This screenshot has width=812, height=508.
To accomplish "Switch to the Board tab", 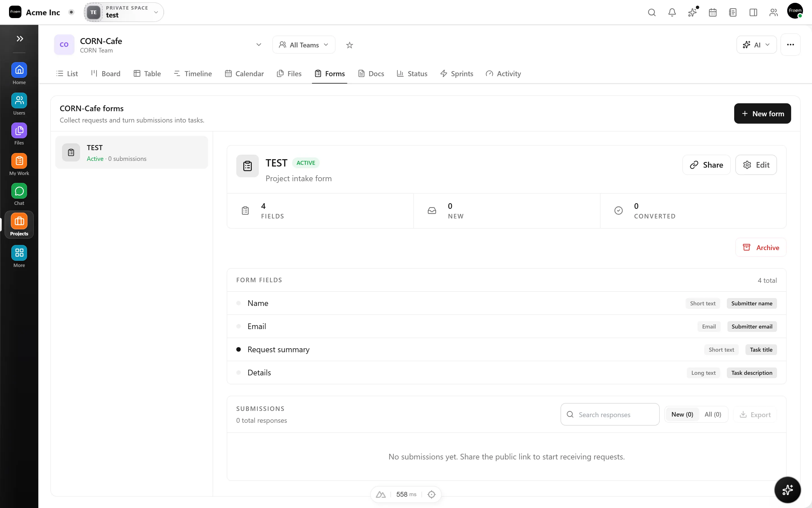I will 106,74.
